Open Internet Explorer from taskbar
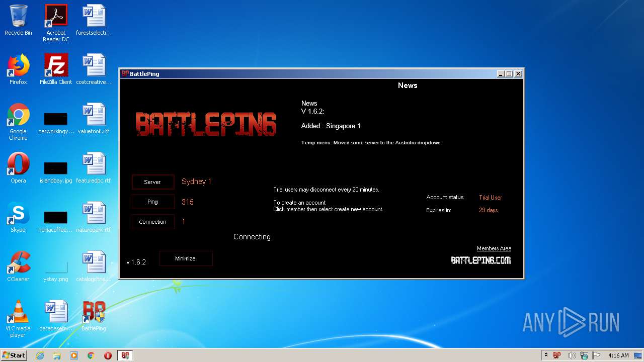The width and height of the screenshot is (644, 362). coord(40,355)
